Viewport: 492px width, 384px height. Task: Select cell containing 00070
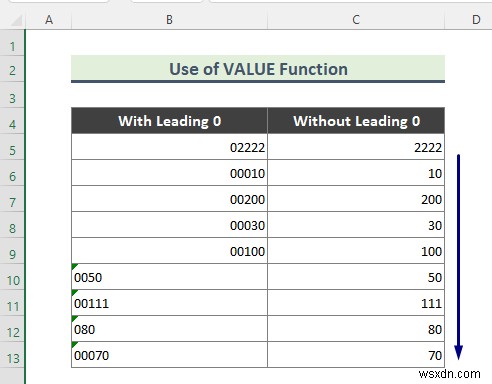coord(169,355)
